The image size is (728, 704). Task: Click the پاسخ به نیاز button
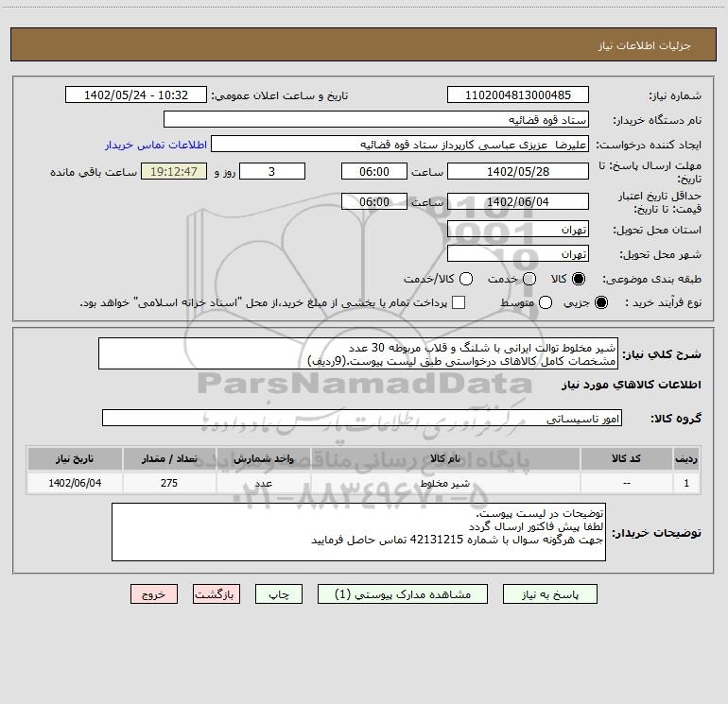point(549,594)
